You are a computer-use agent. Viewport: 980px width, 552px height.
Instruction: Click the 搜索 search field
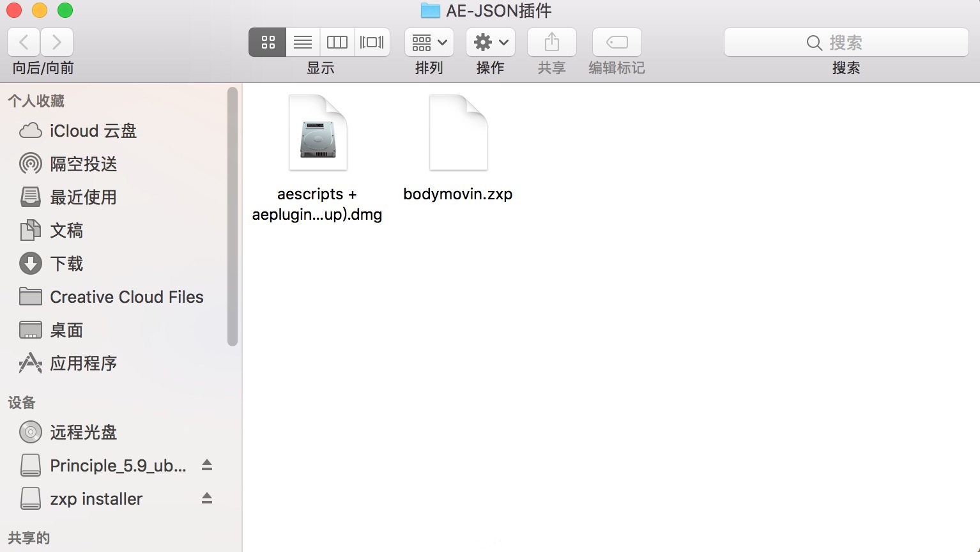coord(846,42)
